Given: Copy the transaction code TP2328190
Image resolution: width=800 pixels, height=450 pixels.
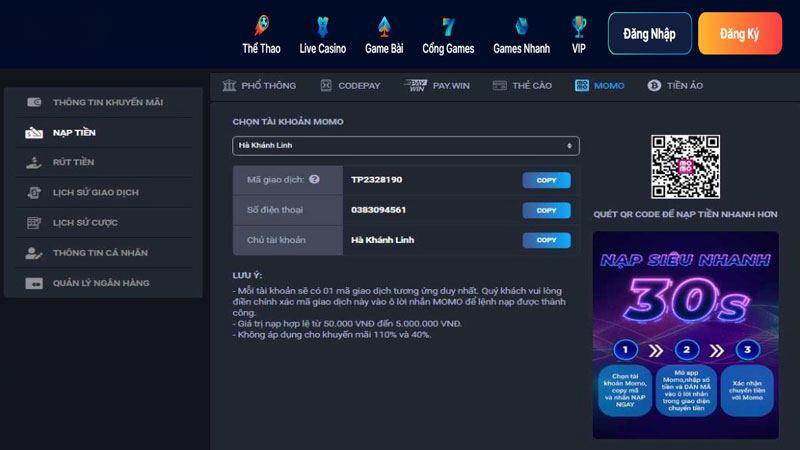Looking at the screenshot, I should click(546, 180).
